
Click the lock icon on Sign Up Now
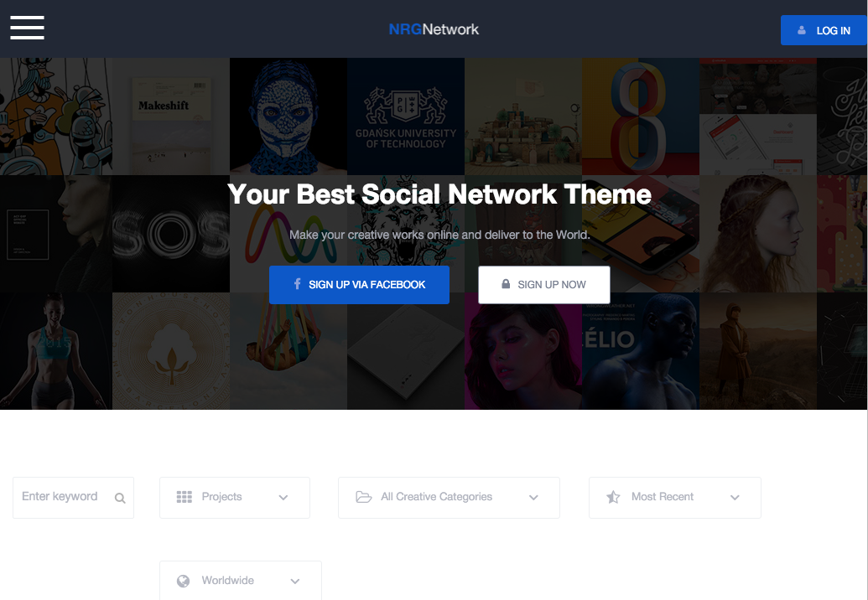click(506, 284)
